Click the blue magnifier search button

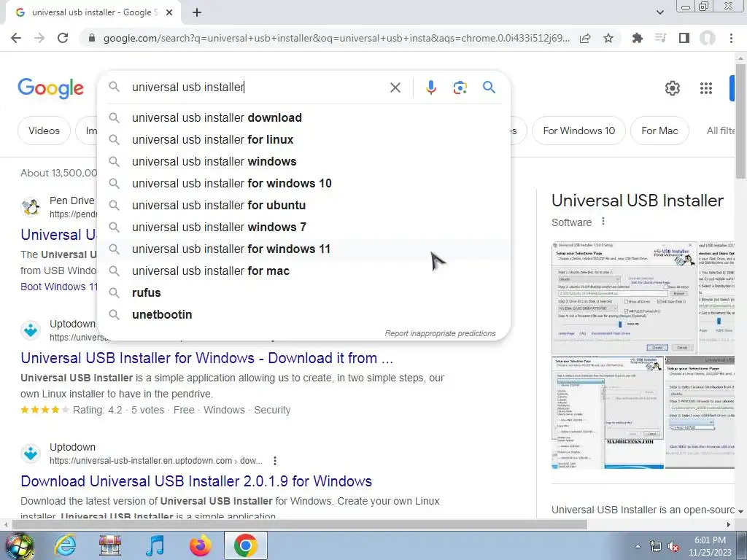489,87
